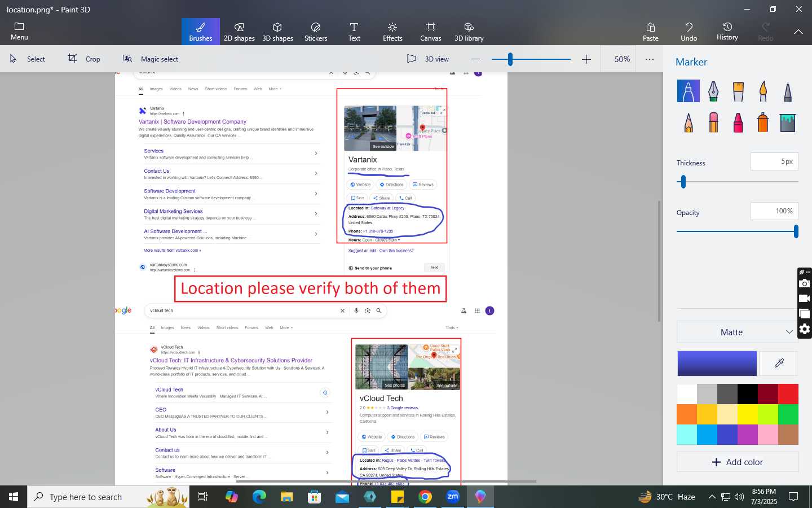Open the Text tool tab
This screenshot has height=508, width=812.
click(354, 32)
